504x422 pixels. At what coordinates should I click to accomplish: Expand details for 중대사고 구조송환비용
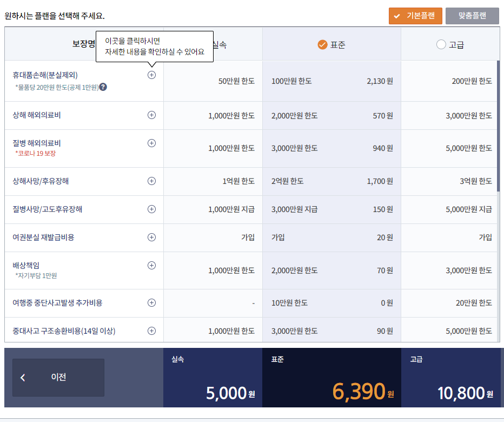(x=151, y=331)
